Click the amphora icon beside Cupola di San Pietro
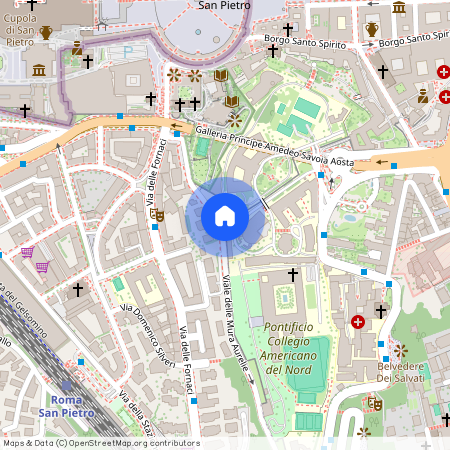Screen dimensions: 450x450 click(46, 33)
